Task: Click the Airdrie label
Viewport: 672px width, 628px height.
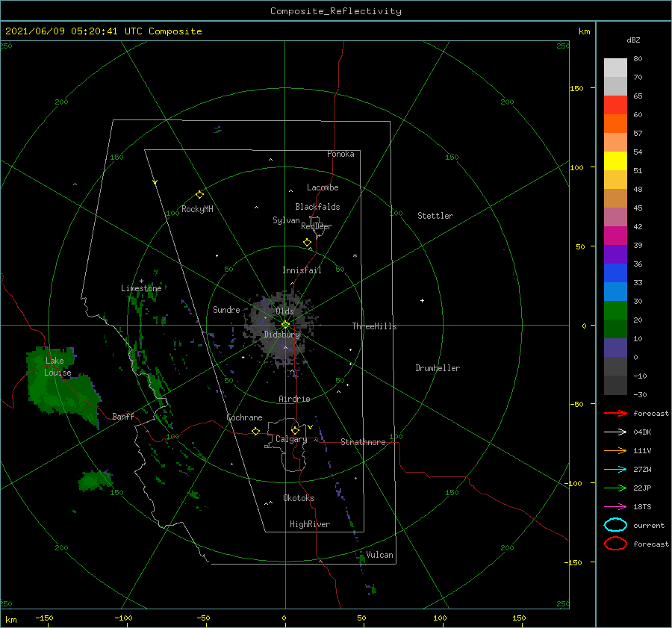Action: pos(294,399)
